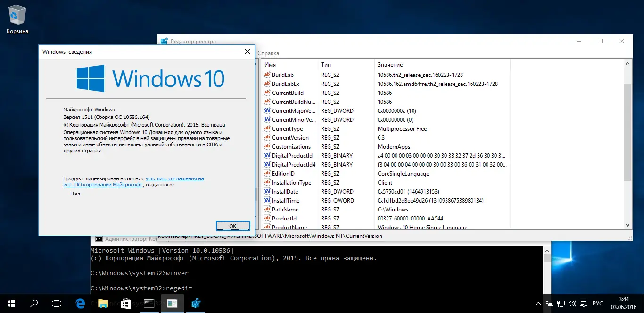Viewport: 644px width, 313px height.
Task: Select the ProductId row name
Action: pos(284,219)
